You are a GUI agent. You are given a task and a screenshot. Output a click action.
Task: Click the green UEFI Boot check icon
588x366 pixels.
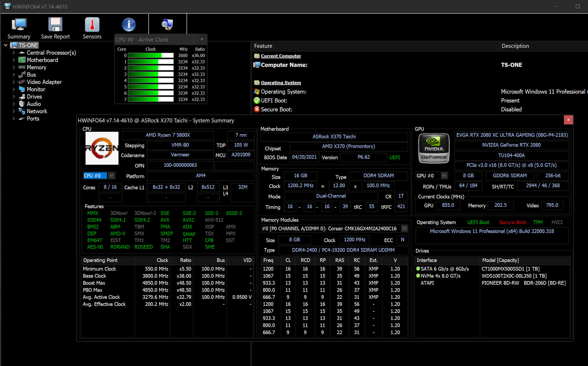coord(257,100)
